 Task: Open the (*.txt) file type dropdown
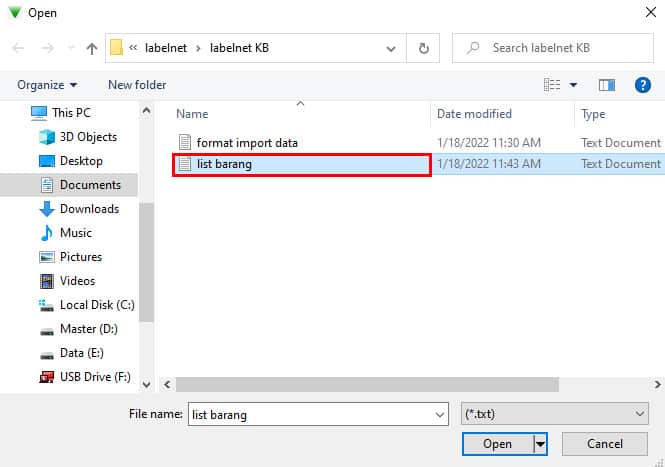click(x=554, y=414)
